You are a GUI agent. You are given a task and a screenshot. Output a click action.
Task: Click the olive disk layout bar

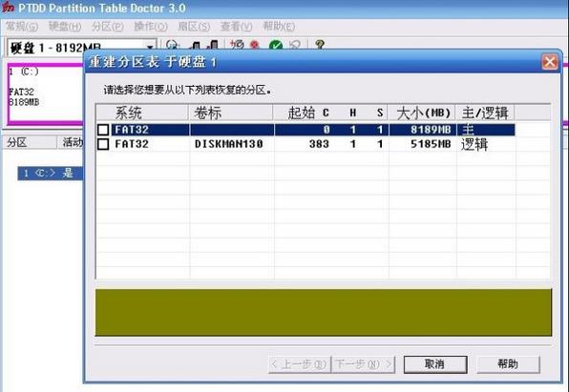(324, 312)
